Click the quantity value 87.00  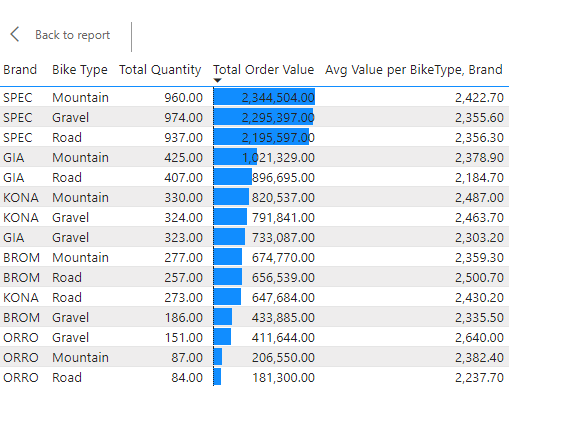pos(187,358)
